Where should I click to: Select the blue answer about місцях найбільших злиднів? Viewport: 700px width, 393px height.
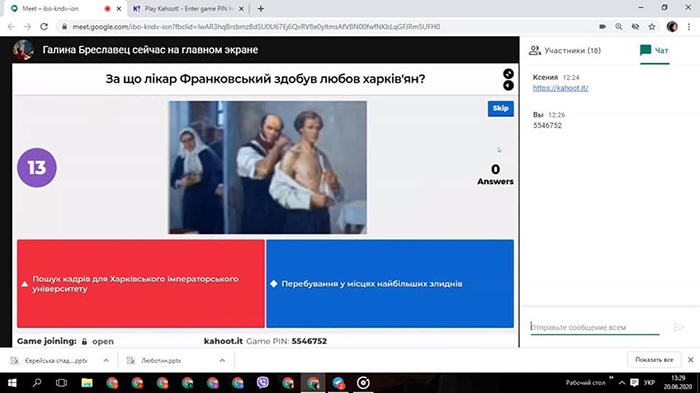390,284
